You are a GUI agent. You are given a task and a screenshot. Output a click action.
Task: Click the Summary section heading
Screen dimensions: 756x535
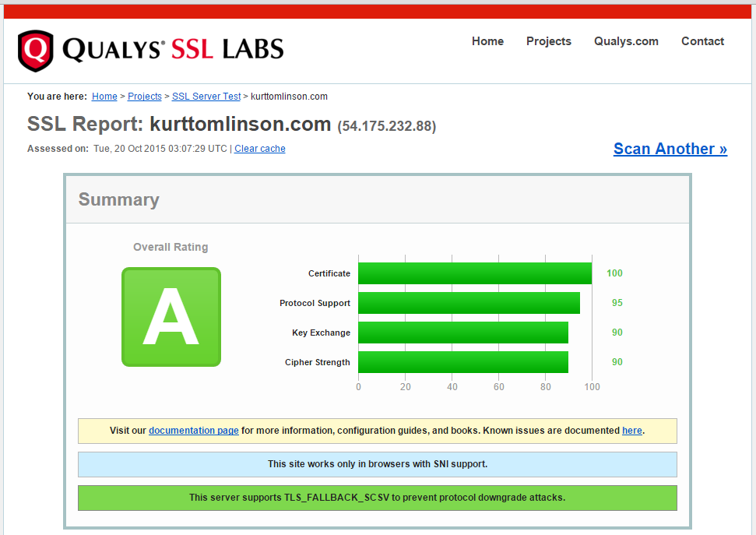118,199
